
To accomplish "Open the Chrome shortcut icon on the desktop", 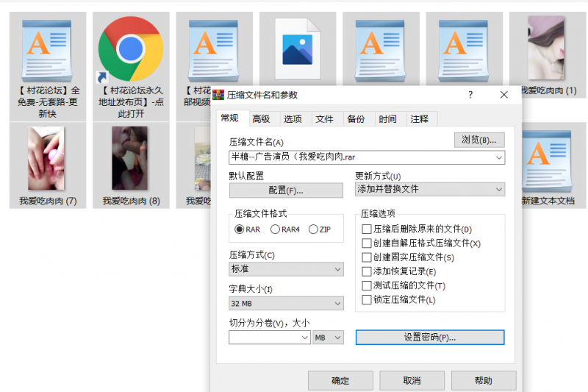I will (x=130, y=49).
